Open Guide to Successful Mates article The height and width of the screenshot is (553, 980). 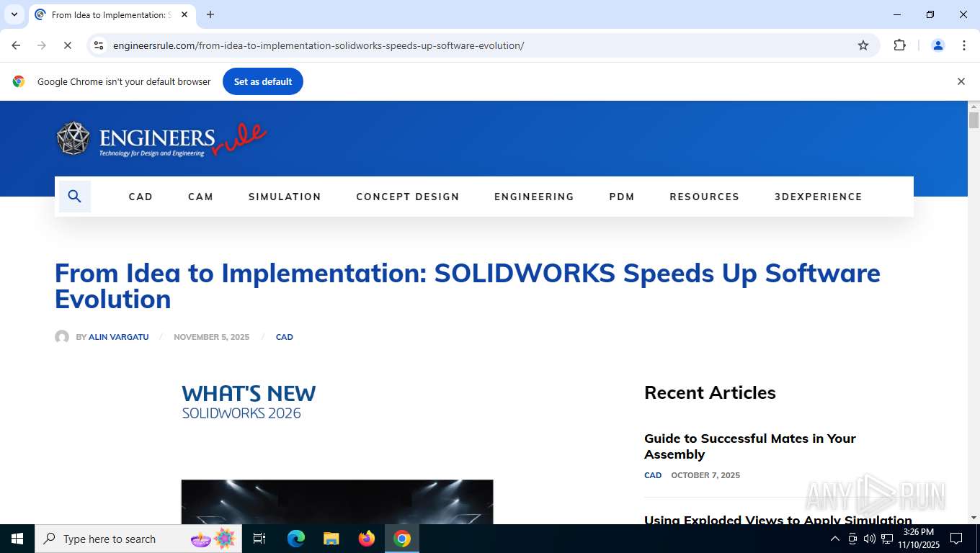(749, 446)
